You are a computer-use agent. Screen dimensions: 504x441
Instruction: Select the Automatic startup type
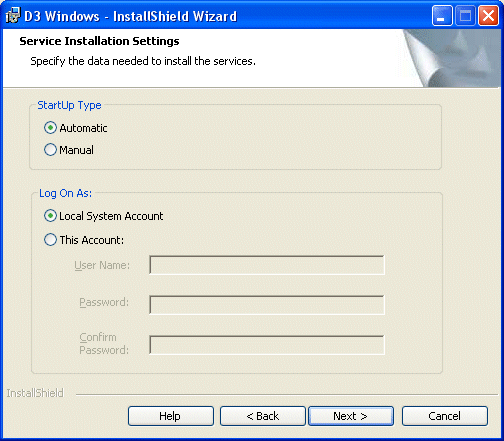[50, 128]
